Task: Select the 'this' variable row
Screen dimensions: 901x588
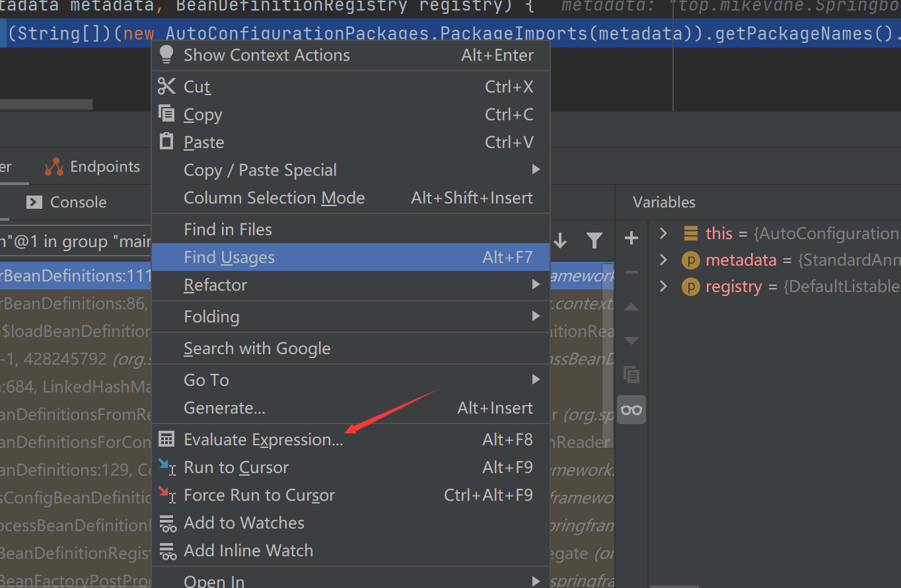Action: click(775, 233)
